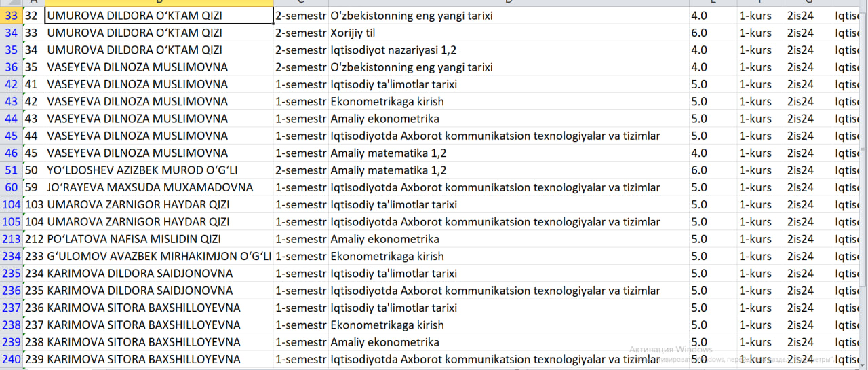Select row header 60
The height and width of the screenshot is (370, 868).
pos(11,187)
